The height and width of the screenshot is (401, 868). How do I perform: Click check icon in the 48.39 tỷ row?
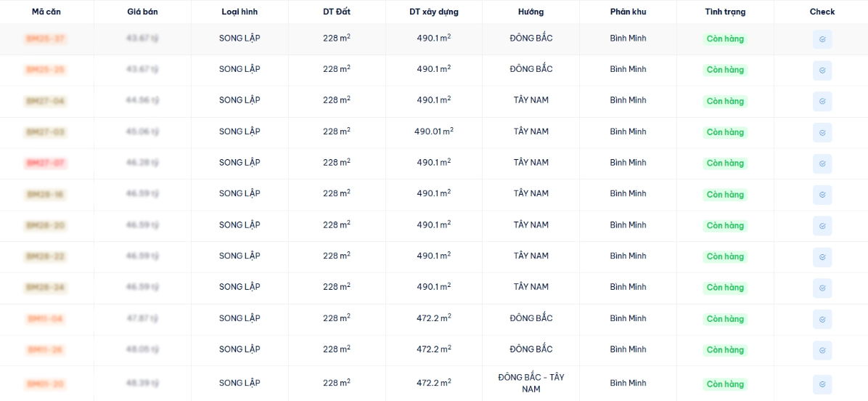pos(822,384)
